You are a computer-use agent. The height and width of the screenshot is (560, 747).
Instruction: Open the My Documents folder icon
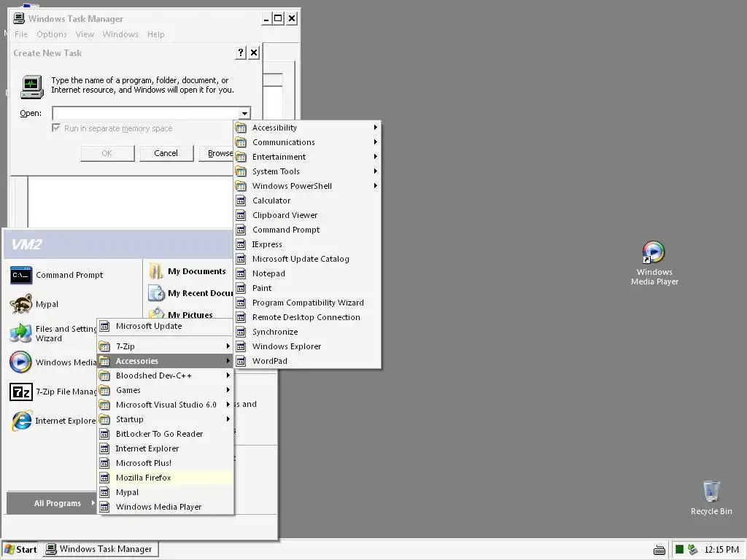pos(156,271)
